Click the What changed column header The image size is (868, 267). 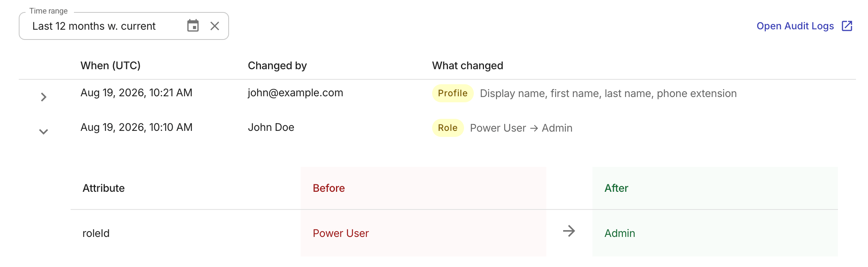click(467, 65)
